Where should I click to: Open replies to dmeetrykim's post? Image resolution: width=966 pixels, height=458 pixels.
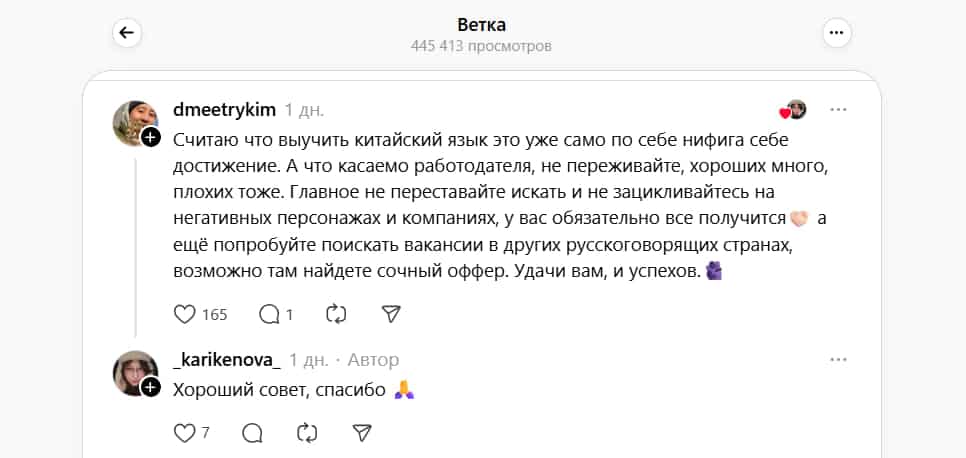(269, 314)
